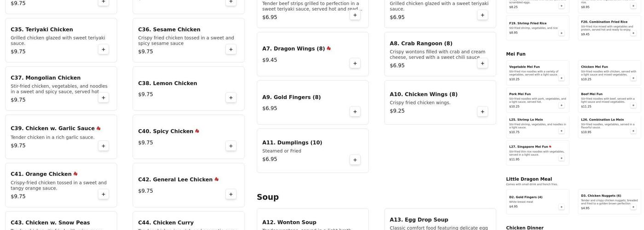The width and height of the screenshot is (644, 230).
Task: Click the plus icon for C36 Sesame Chicken
Action: pyautogui.click(x=231, y=50)
